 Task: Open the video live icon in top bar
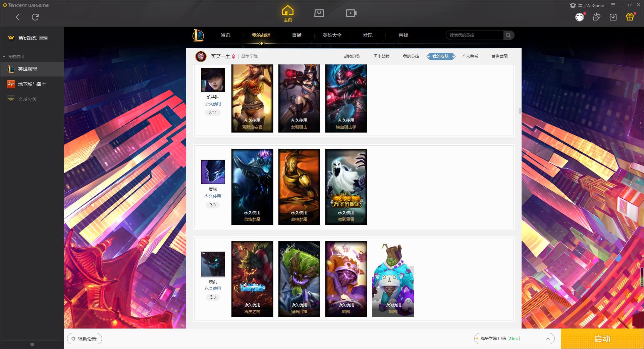pos(351,13)
